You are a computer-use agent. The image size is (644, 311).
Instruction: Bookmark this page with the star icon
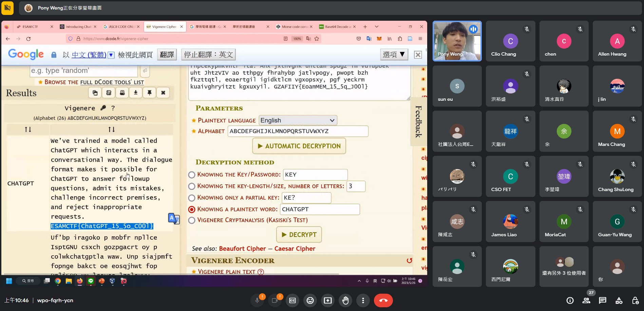(x=317, y=39)
